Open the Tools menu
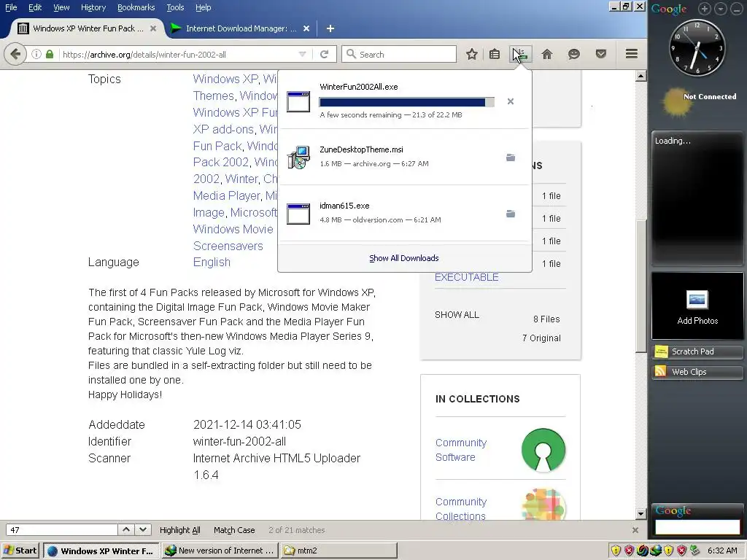 175,7
